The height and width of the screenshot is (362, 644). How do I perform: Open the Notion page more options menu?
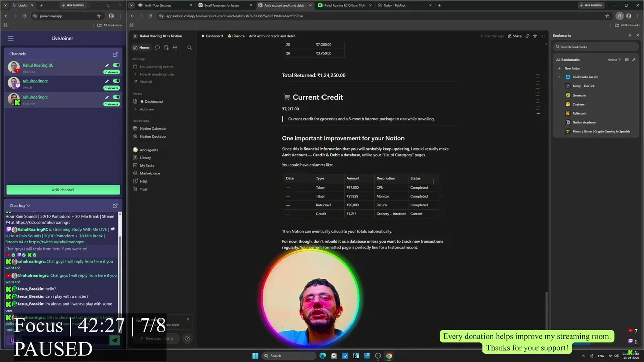(542, 36)
